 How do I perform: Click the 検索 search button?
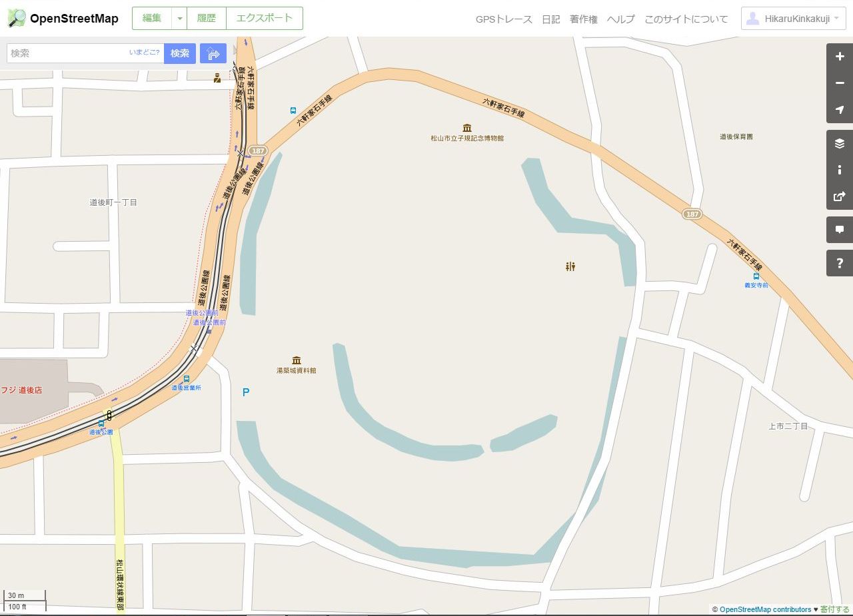pyautogui.click(x=180, y=53)
